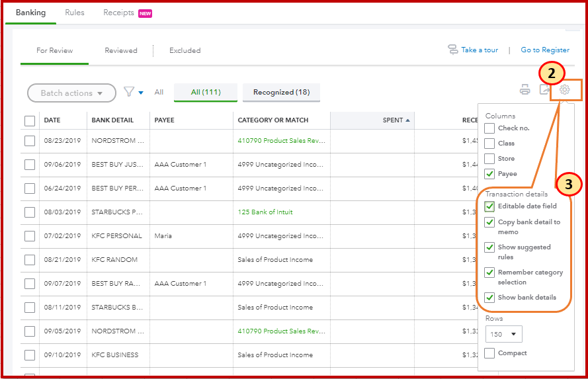Switch to the Rules tab

[75, 13]
